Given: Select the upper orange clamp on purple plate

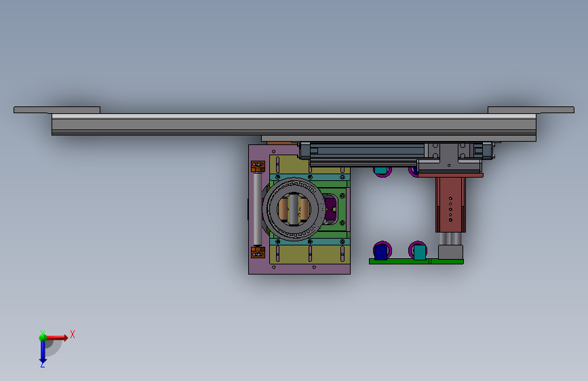Looking at the screenshot, I should click(x=258, y=167).
